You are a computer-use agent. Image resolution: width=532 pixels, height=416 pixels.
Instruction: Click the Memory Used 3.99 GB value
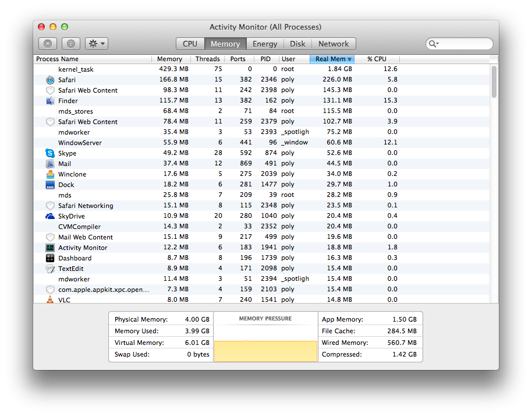click(197, 331)
